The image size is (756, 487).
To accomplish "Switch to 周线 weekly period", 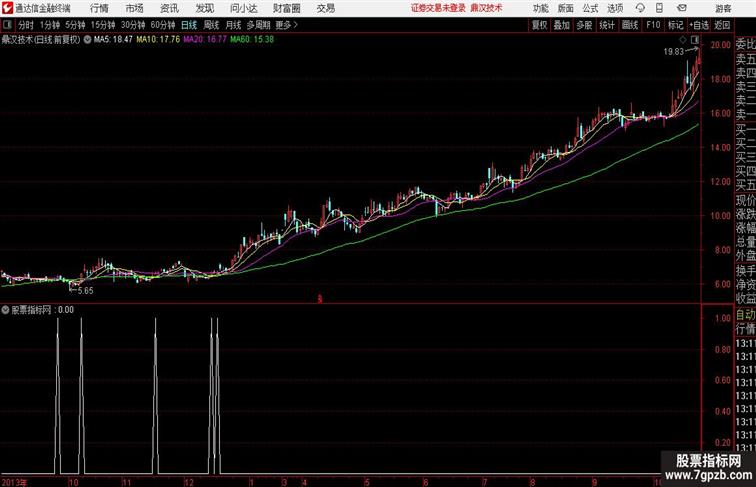I will click(x=211, y=25).
